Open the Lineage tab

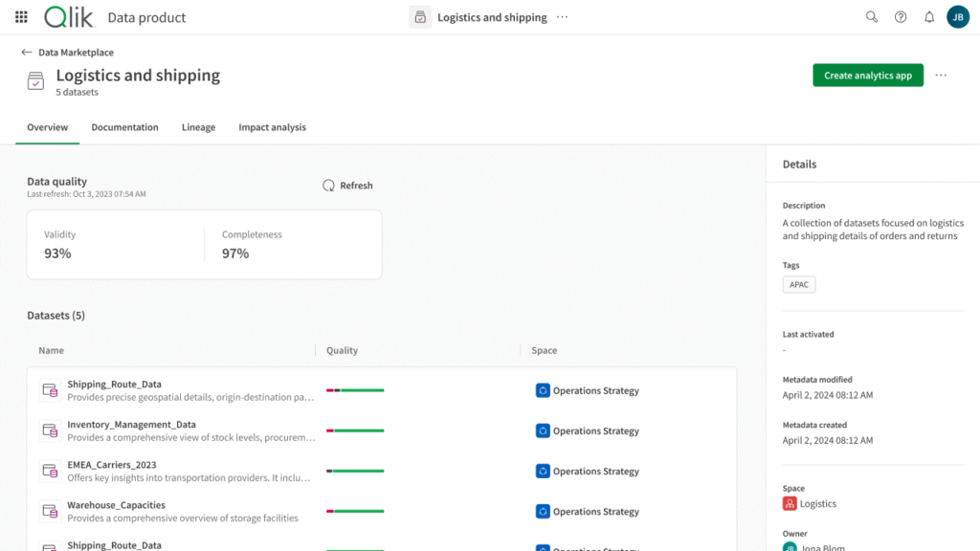click(x=199, y=127)
